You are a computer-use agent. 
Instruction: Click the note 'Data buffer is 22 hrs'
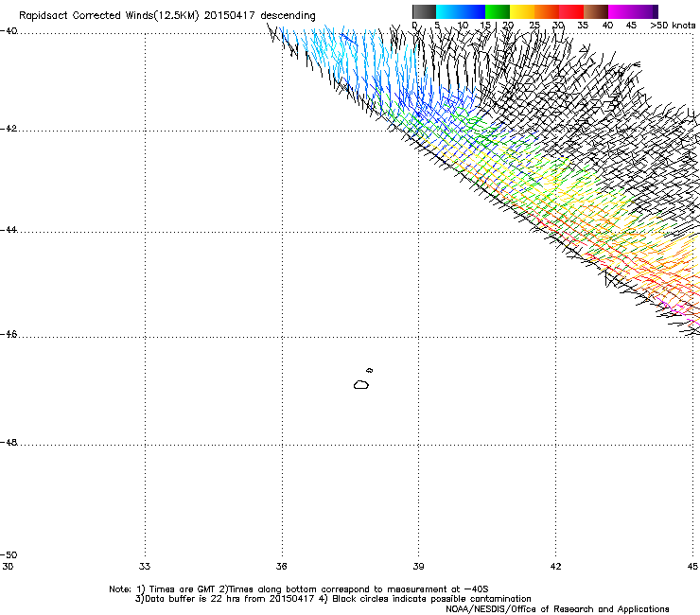[192, 599]
